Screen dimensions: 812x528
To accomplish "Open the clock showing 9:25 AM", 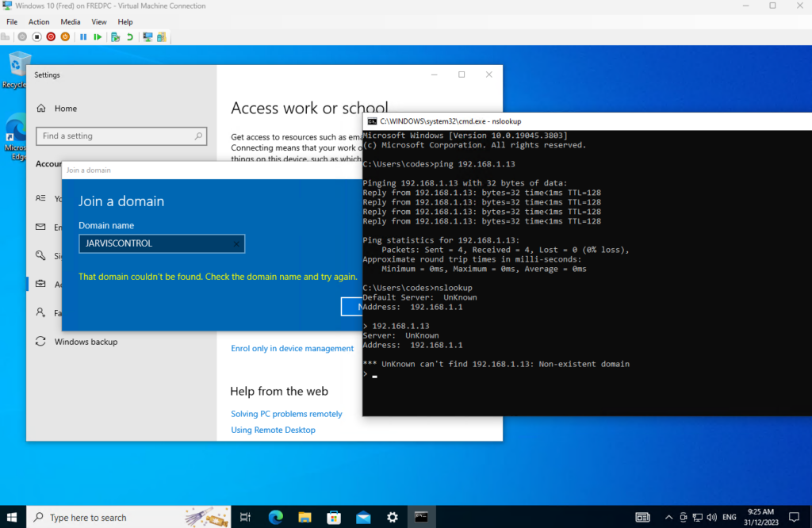I will coord(761,517).
